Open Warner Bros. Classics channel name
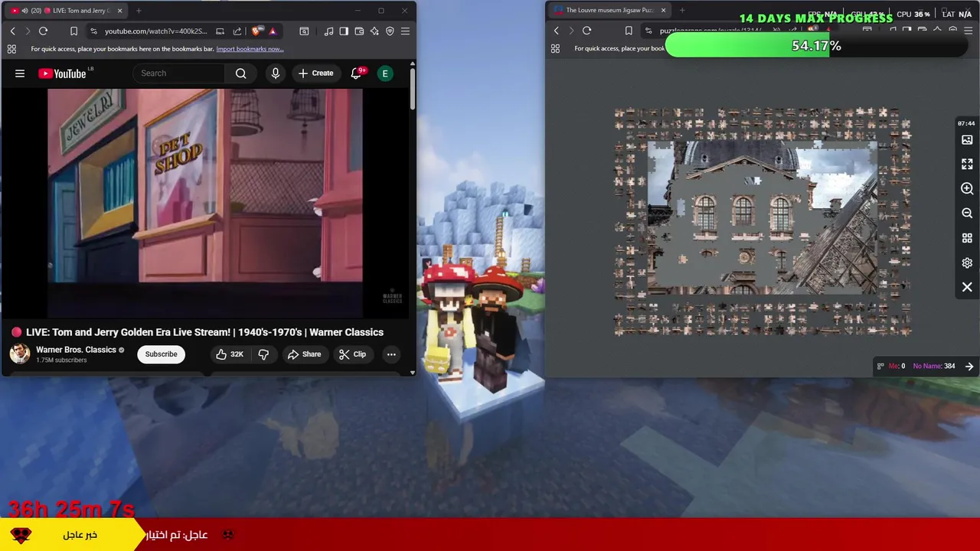 (x=76, y=350)
